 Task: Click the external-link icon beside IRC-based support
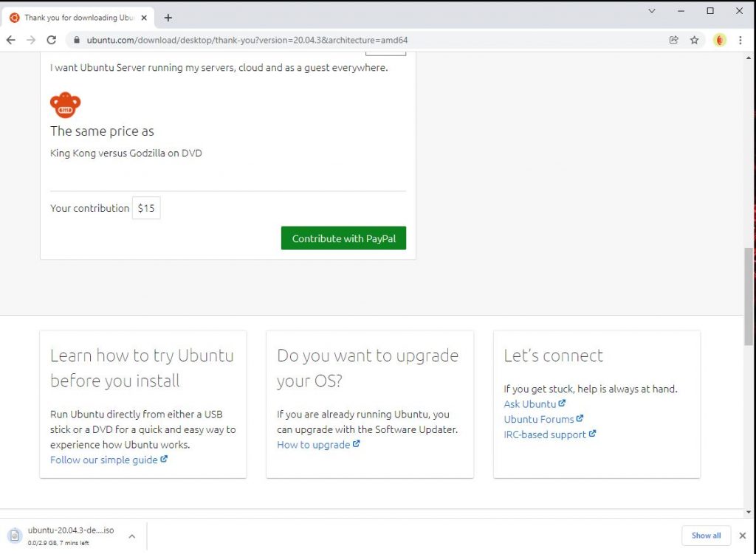point(592,433)
